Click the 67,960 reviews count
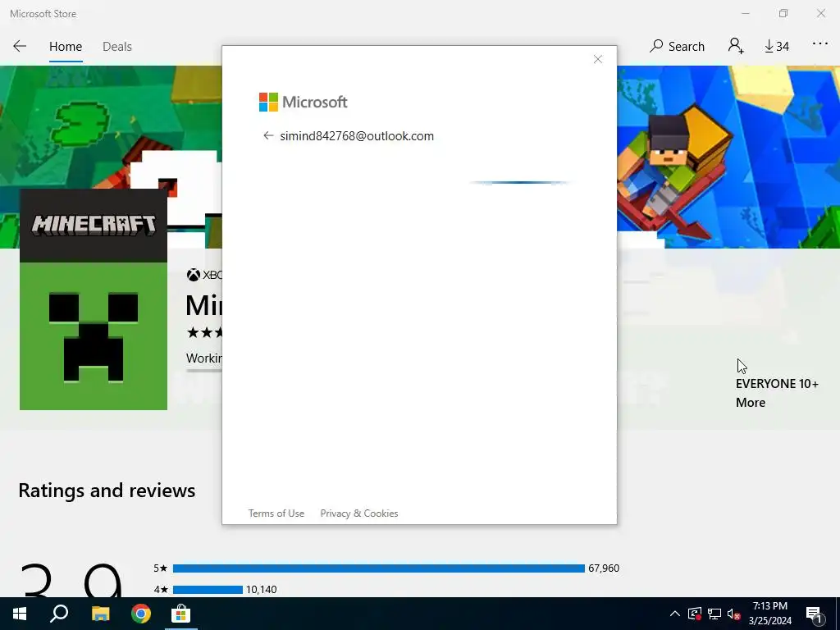The height and width of the screenshot is (630, 840). 604,568
